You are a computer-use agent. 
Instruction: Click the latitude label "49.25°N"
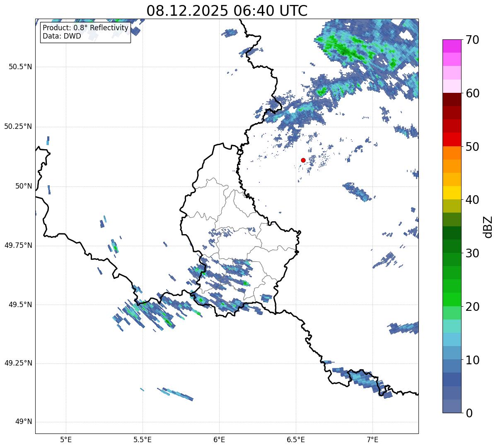pyautogui.click(x=18, y=363)
